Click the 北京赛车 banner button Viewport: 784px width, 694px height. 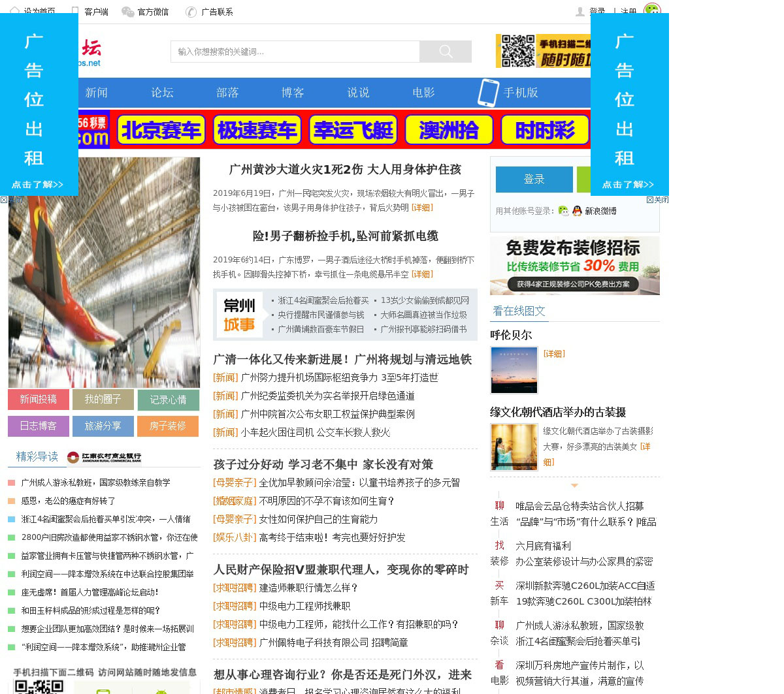tap(161, 130)
